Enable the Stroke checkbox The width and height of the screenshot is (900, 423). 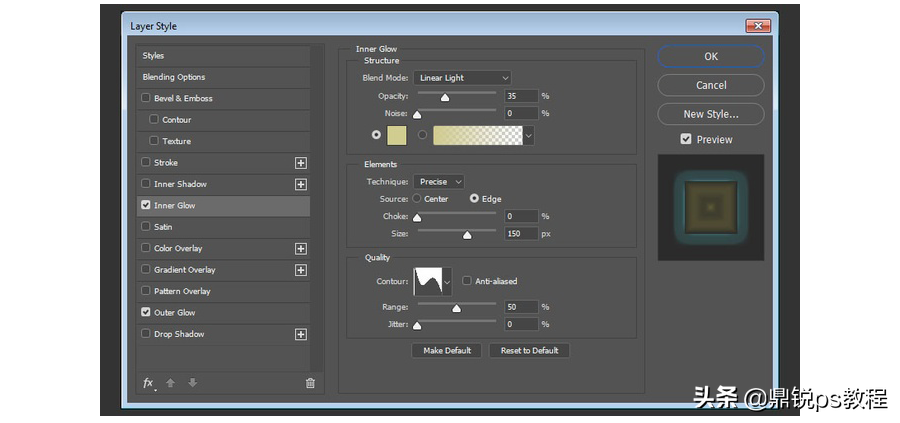point(146,162)
